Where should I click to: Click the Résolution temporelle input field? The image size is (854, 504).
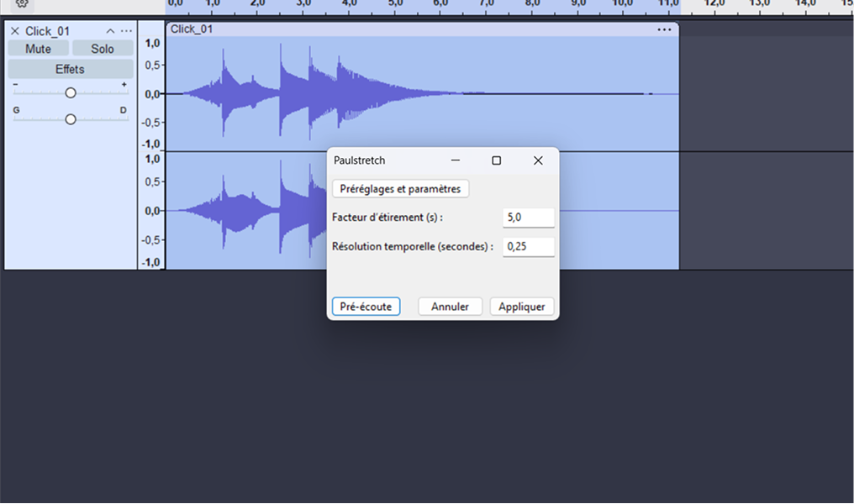pyautogui.click(x=528, y=247)
